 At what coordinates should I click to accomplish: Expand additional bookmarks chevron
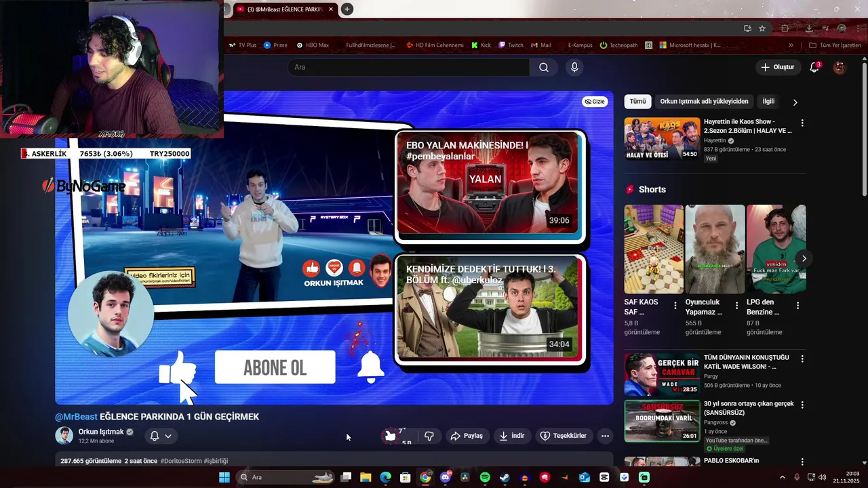[791, 45]
